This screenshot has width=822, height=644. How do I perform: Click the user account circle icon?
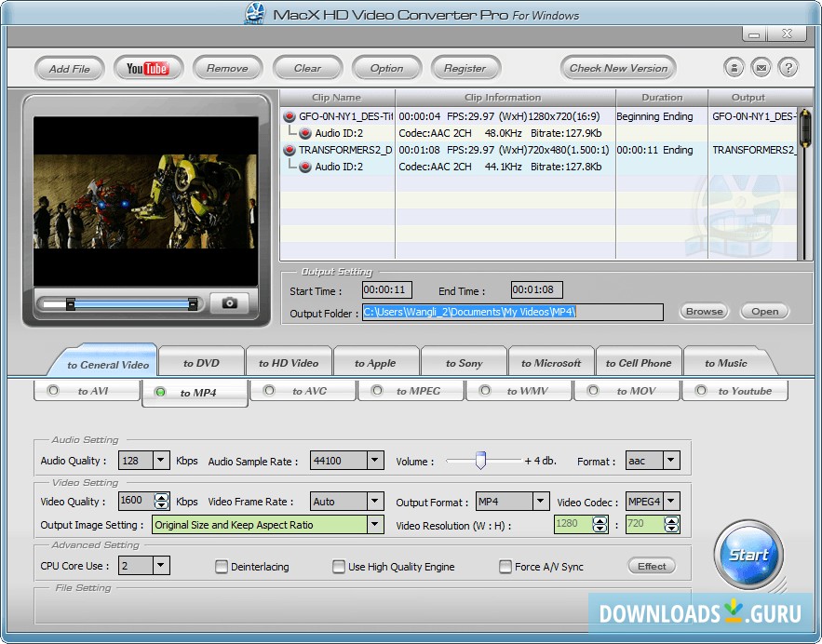[734, 67]
